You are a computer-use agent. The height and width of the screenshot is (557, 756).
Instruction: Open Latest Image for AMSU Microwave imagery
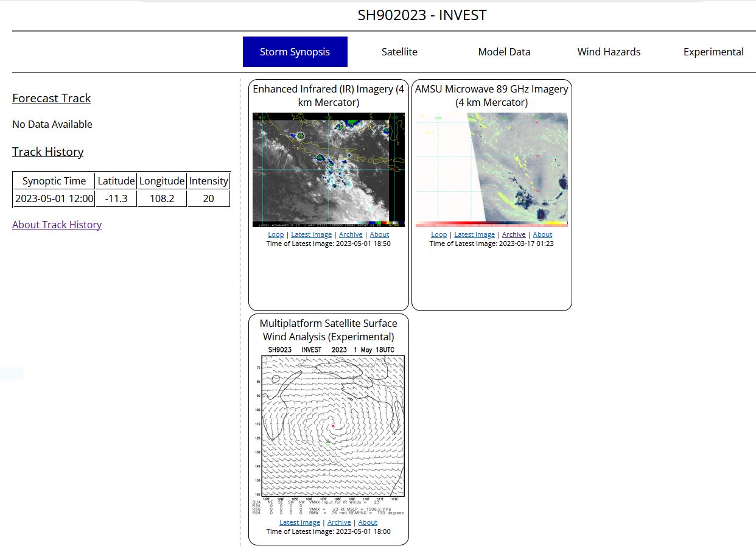pos(474,234)
